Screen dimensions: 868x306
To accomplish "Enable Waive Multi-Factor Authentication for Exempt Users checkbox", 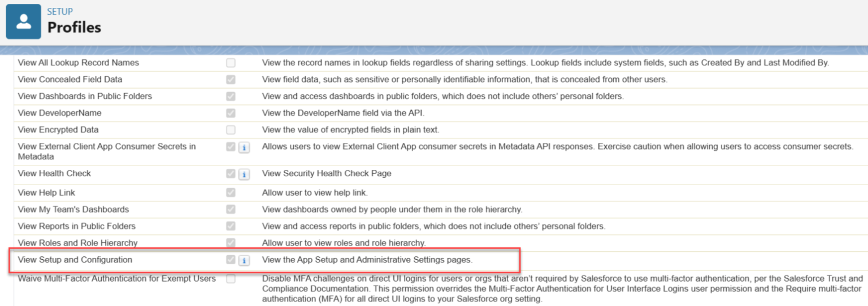I will (231, 279).
